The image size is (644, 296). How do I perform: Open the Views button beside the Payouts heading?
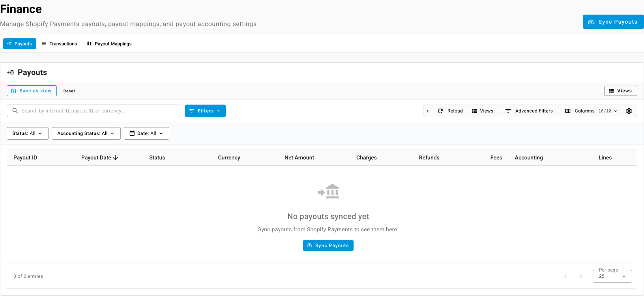(620, 91)
